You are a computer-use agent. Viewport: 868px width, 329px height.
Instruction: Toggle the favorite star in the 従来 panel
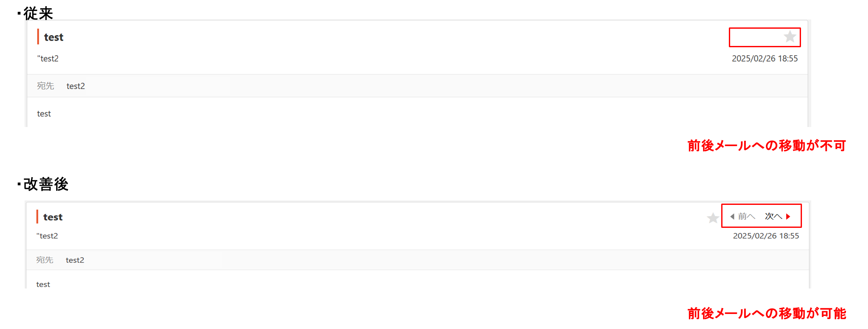tap(789, 37)
